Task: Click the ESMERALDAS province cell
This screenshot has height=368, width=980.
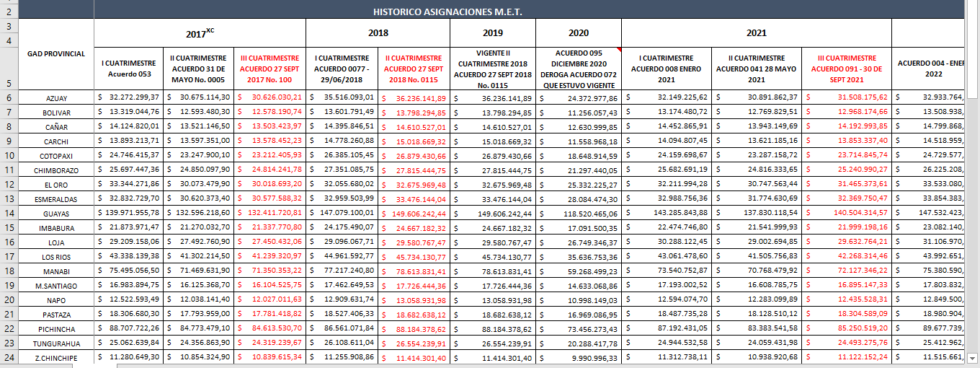Action: click(56, 198)
